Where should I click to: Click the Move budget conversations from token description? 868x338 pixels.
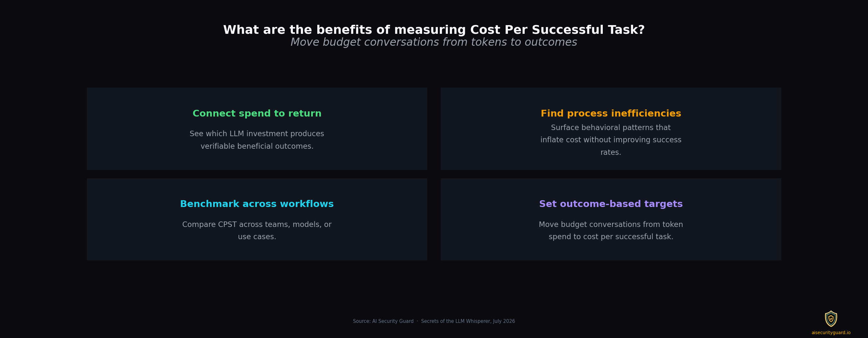click(610, 230)
